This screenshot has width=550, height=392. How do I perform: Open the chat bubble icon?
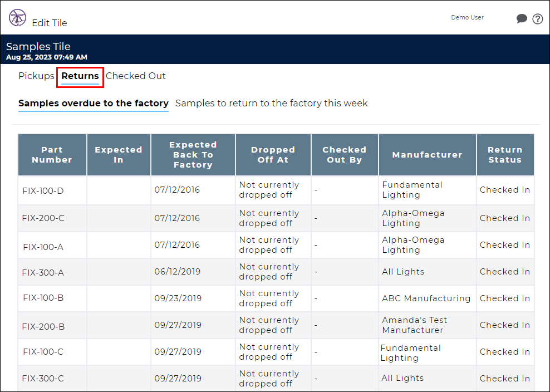click(x=522, y=18)
